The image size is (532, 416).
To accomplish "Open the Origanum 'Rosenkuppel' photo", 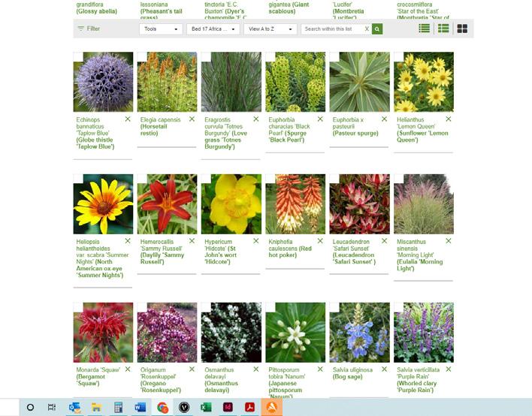I will coord(168,332).
